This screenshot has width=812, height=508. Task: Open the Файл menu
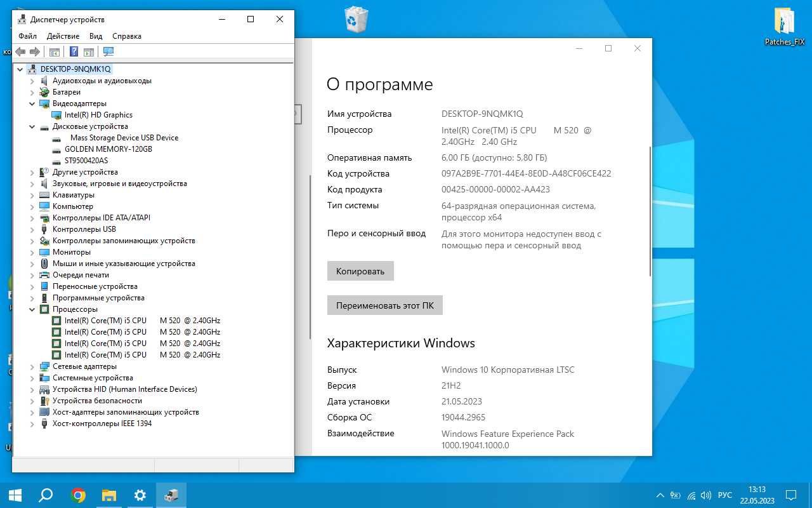(x=27, y=36)
